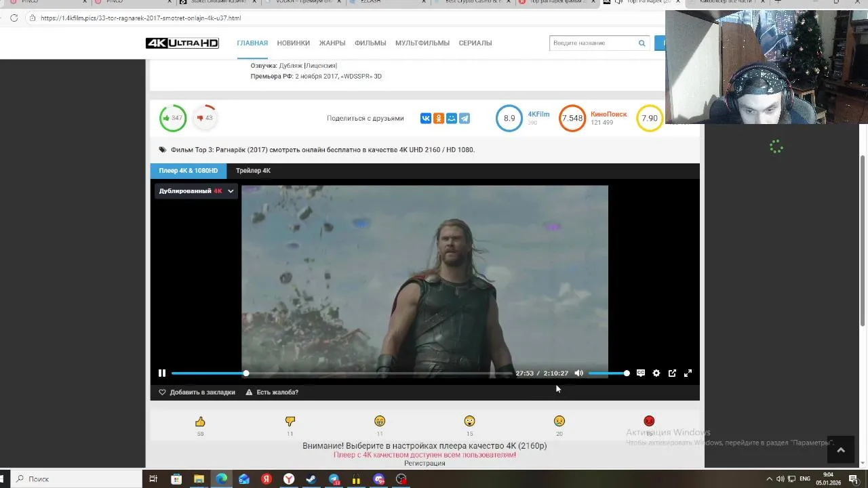
Task: React with angry red face emoji
Action: 649,422
